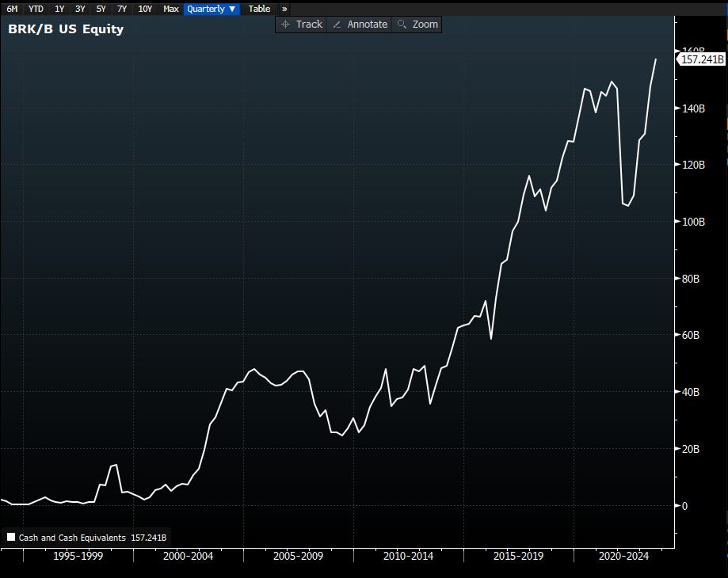The height and width of the screenshot is (578, 728).
Task: Select the 7Y time range
Action: [x=122, y=9]
